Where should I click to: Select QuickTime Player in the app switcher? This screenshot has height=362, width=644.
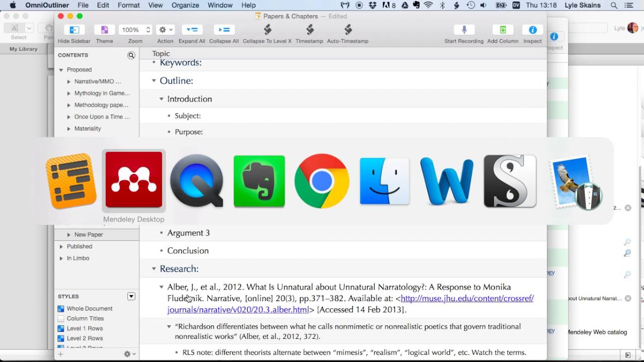coord(197,180)
